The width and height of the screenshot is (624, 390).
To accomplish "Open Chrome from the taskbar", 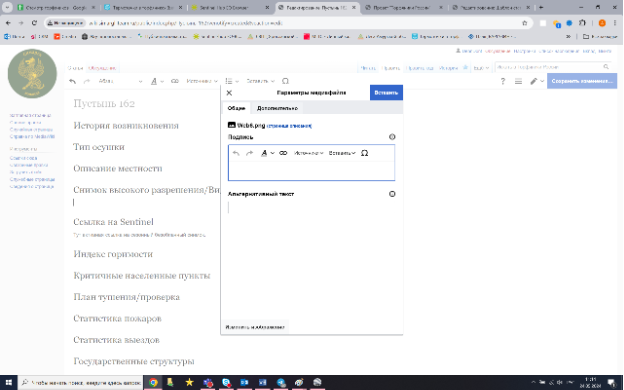I will point(153,383).
